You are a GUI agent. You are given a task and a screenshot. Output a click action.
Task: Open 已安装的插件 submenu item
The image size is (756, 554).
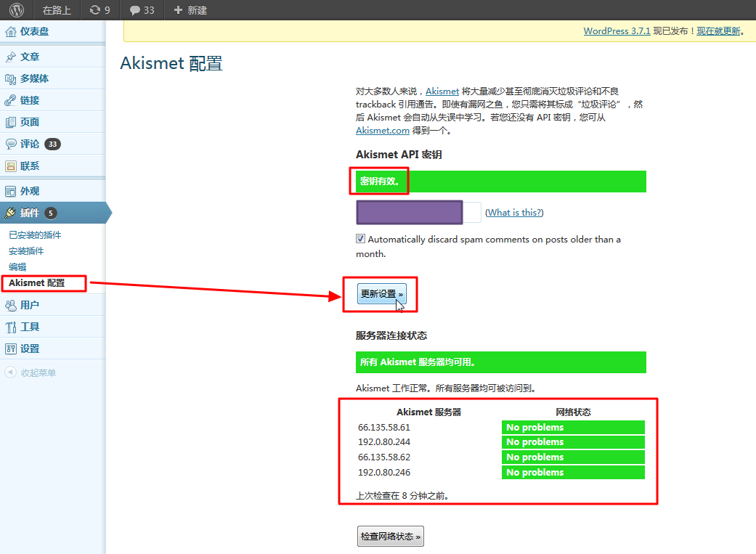tap(35, 235)
